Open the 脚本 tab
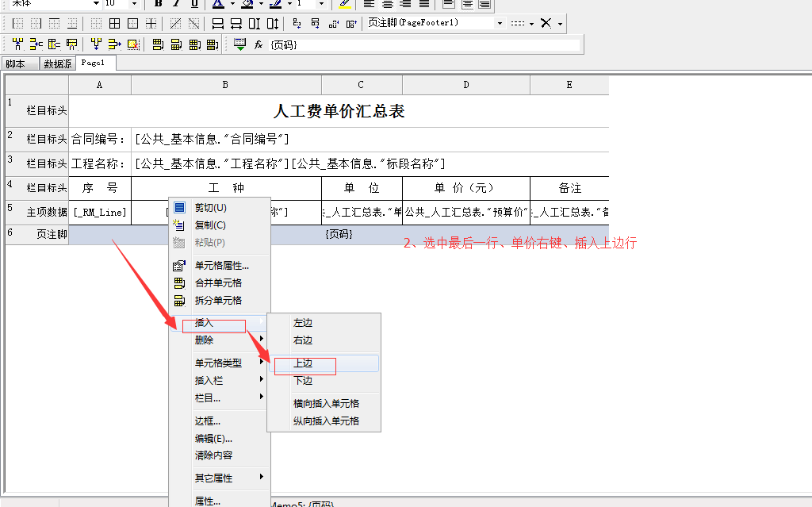The image size is (812, 507). (15, 63)
